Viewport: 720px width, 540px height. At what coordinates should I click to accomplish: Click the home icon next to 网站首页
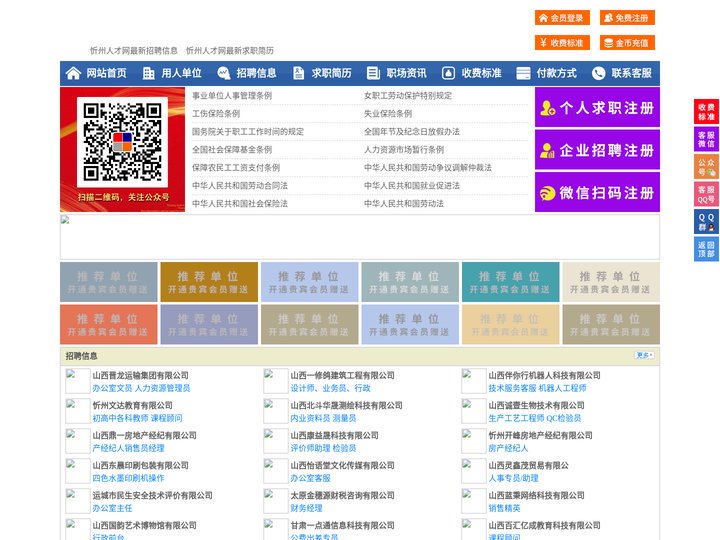73,73
